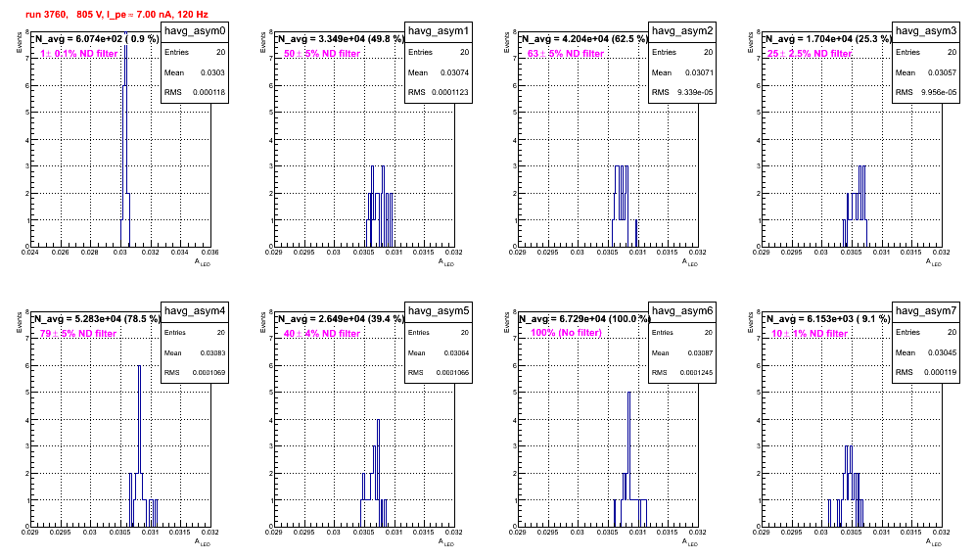Click the run 3760 header title text
975x560 pixels.
pyautogui.click(x=116, y=14)
